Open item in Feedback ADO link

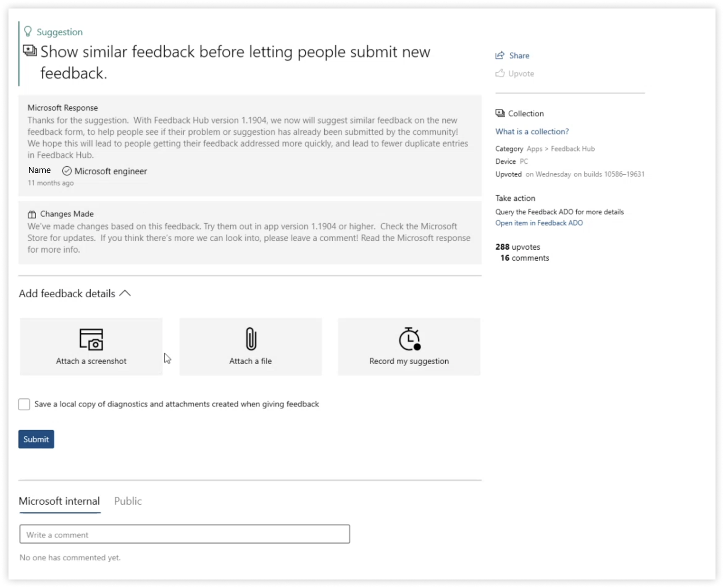539,223
